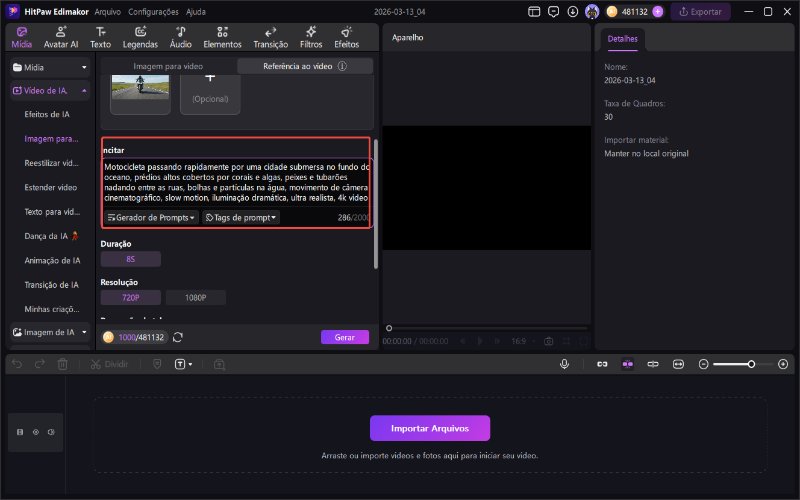
Task: Collapse the Vídeo de IA section
Action: click(x=50, y=90)
